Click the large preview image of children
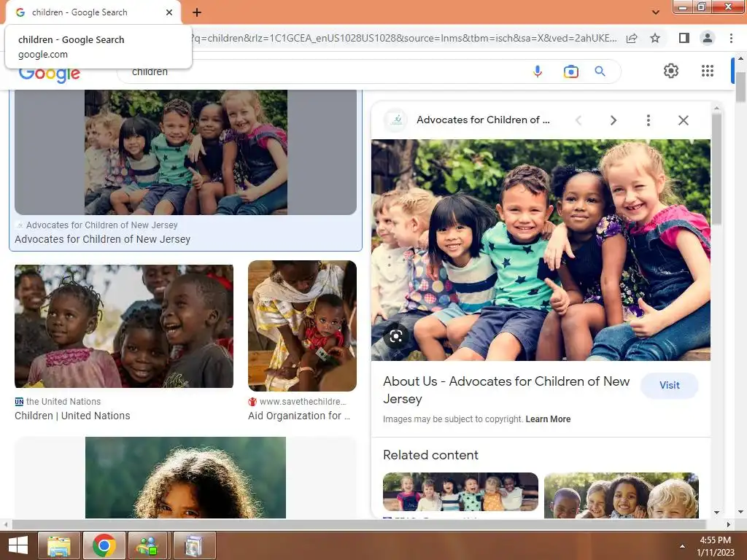Image resolution: width=747 pixels, height=560 pixels. pyautogui.click(x=541, y=250)
